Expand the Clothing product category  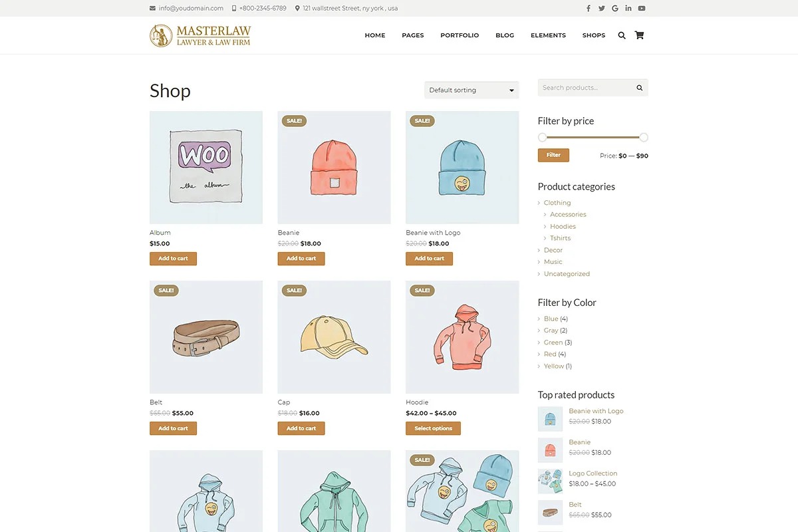[557, 203]
